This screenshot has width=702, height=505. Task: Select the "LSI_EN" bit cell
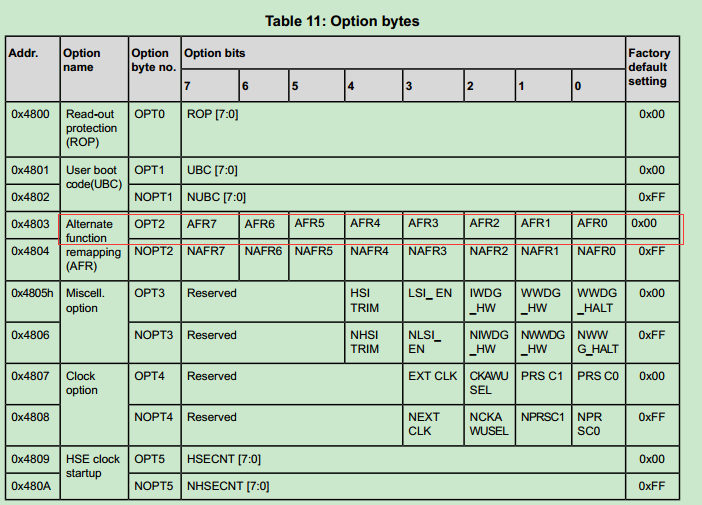tap(430, 293)
